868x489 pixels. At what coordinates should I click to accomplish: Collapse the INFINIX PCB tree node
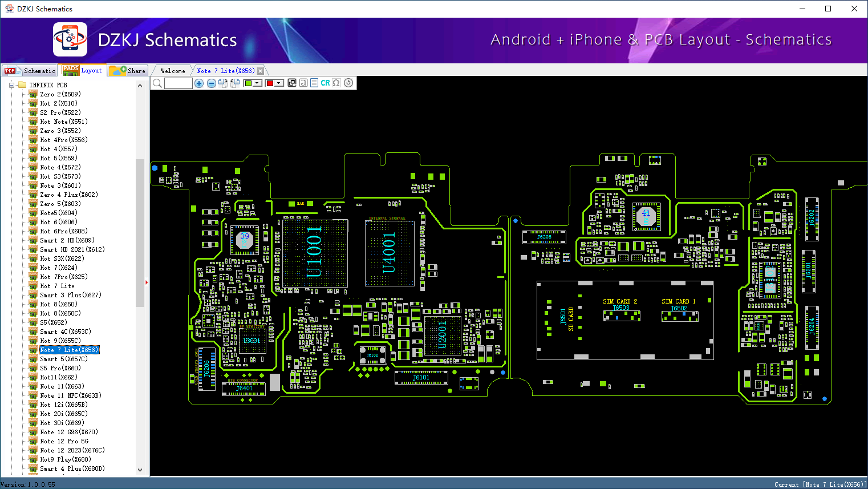[x=11, y=85]
